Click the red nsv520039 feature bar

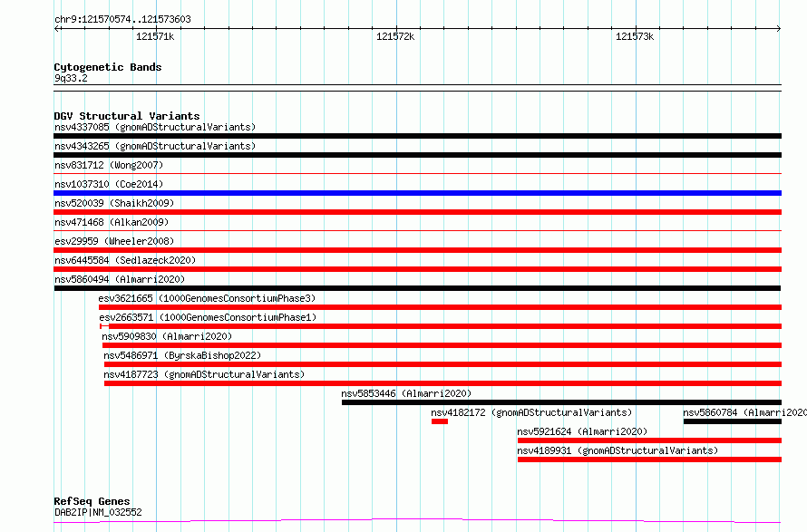[x=417, y=212]
